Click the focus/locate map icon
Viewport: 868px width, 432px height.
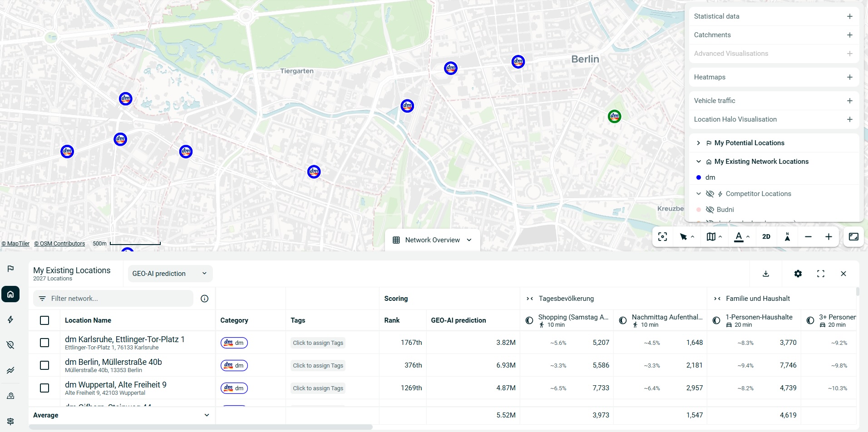[663, 237]
